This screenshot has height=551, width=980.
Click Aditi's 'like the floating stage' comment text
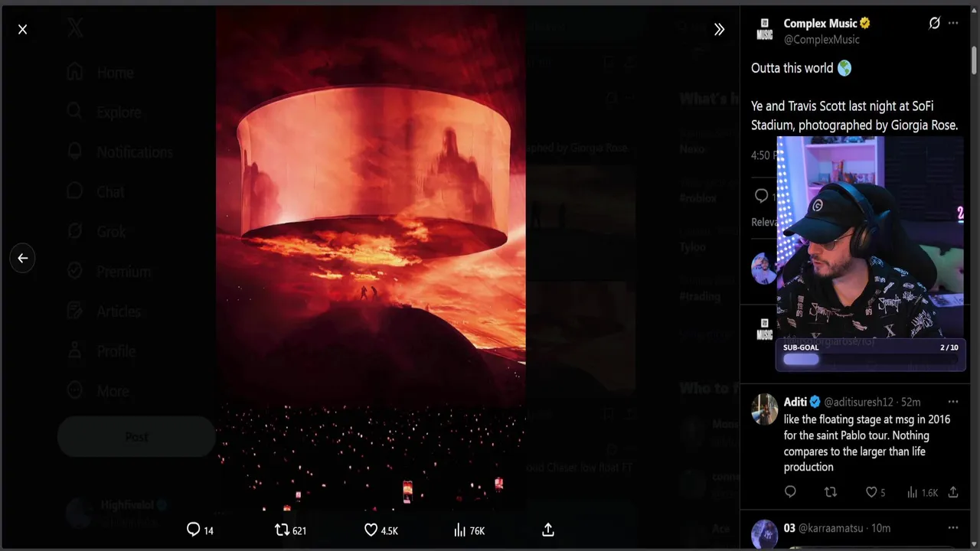pos(867,443)
